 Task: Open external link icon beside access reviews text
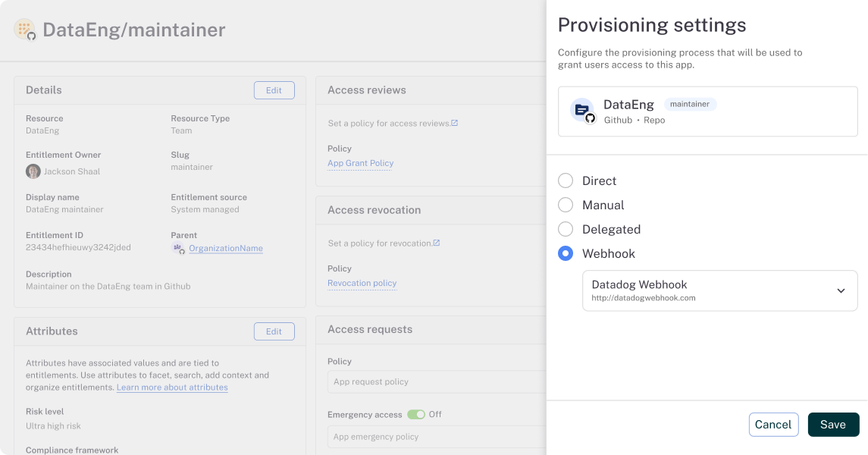click(x=454, y=123)
